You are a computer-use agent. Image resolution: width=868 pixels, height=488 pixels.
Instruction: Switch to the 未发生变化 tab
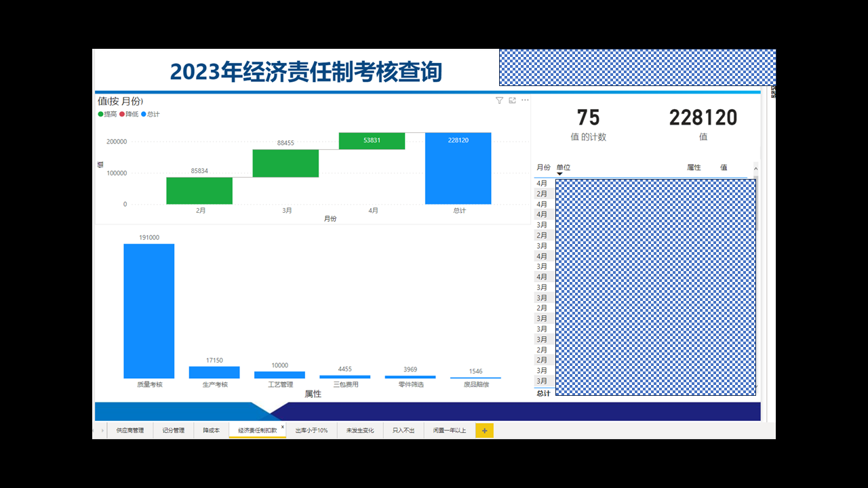(x=360, y=430)
